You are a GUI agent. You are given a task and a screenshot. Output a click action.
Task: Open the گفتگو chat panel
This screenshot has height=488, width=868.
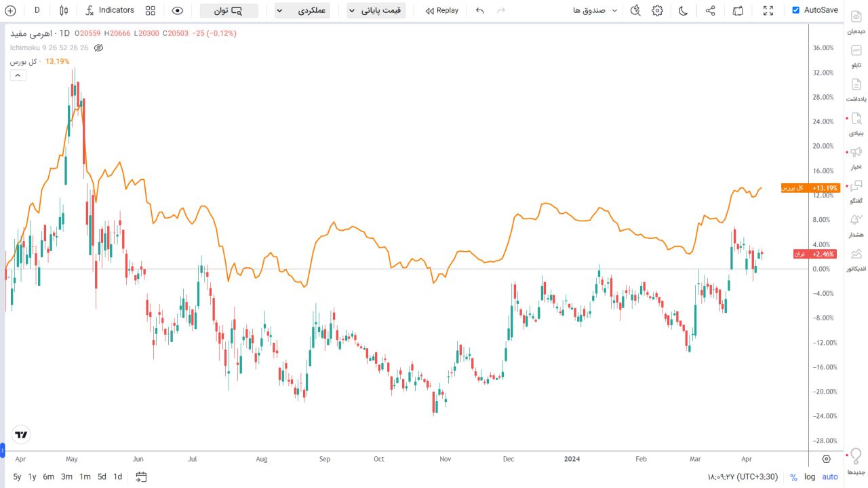coord(856,191)
